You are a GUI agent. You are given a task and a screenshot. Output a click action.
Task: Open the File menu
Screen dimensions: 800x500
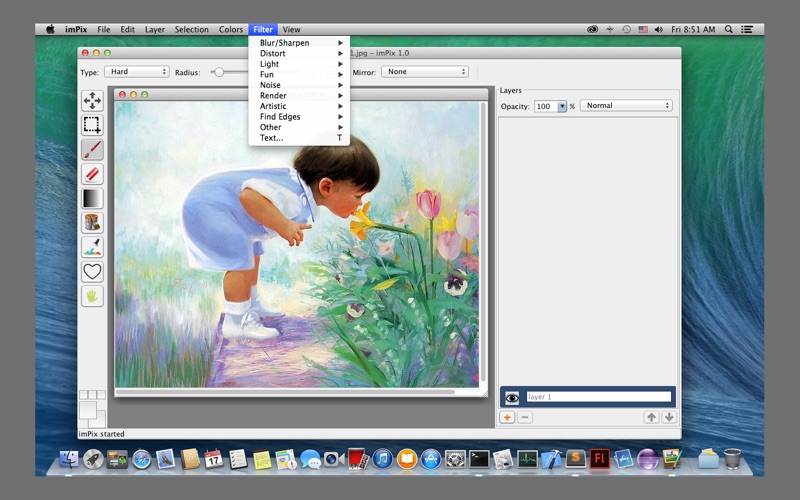point(104,30)
